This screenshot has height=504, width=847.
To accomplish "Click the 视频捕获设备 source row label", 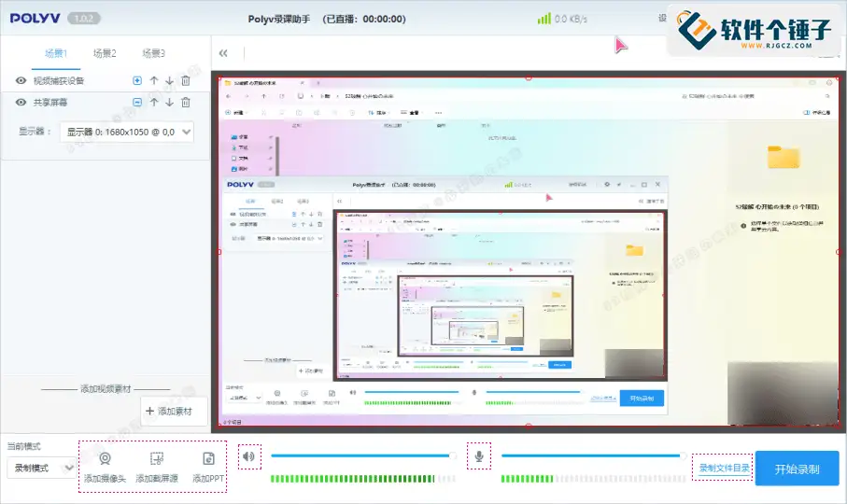I will (x=59, y=80).
